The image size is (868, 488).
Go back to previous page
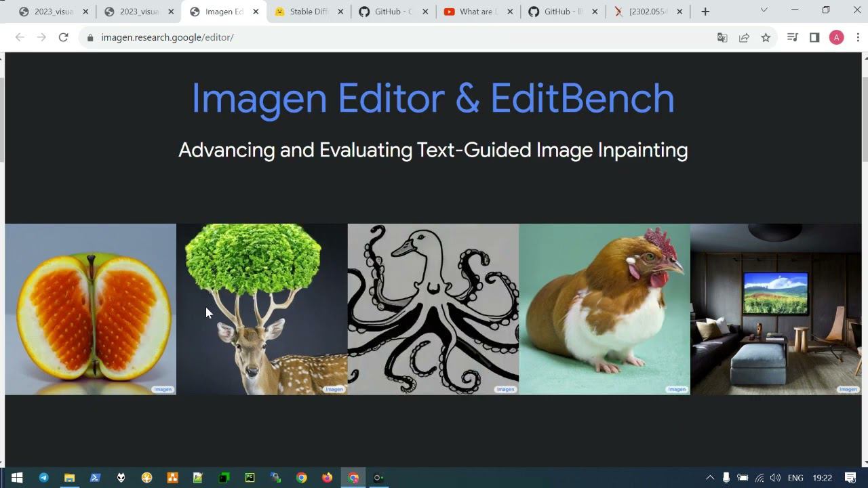[20, 37]
